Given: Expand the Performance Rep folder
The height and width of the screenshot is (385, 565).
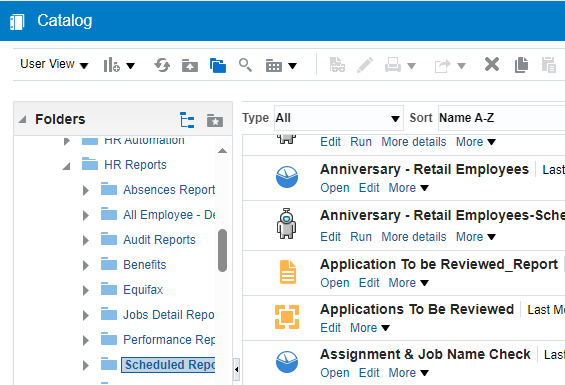Looking at the screenshot, I should pyautogui.click(x=86, y=340).
